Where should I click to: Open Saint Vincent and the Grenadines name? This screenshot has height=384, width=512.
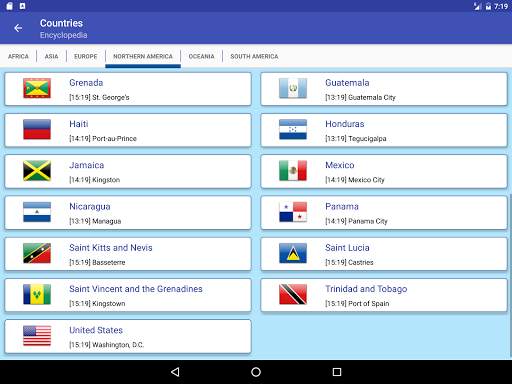point(136,289)
